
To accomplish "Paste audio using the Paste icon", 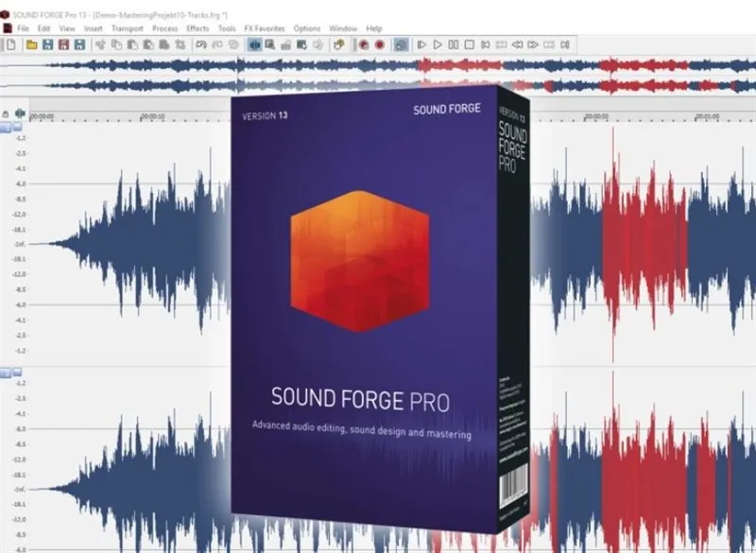I will (133, 43).
